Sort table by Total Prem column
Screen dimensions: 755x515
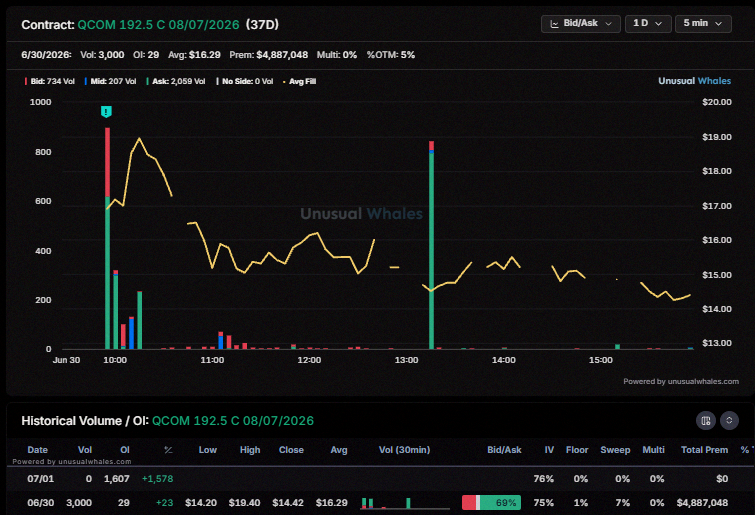click(704, 450)
